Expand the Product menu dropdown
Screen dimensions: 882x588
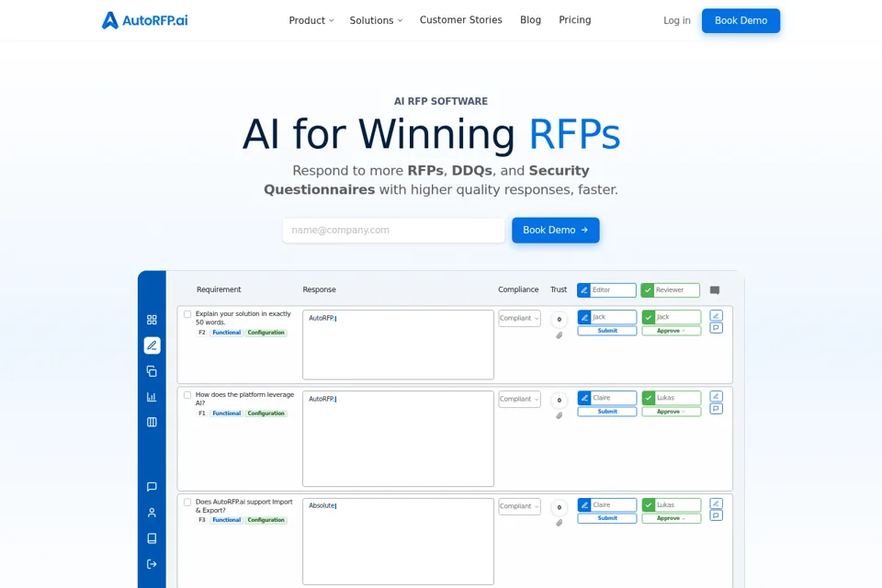coord(311,20)
